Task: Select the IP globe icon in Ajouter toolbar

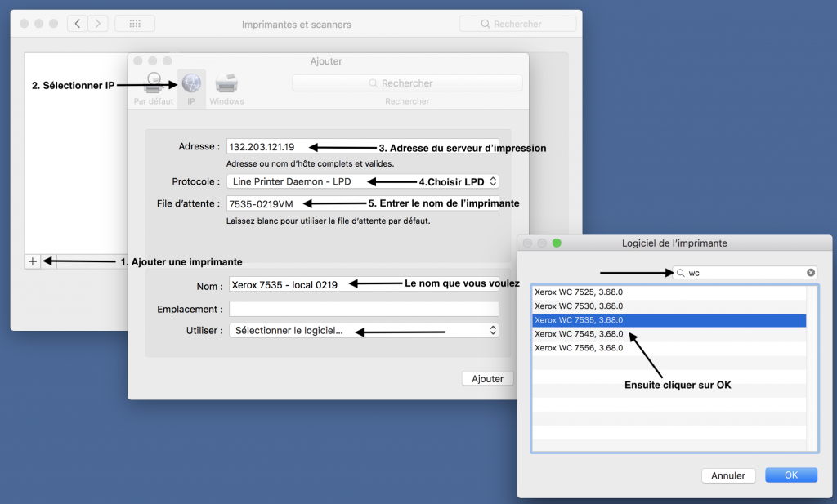Action: pos(191,83)
